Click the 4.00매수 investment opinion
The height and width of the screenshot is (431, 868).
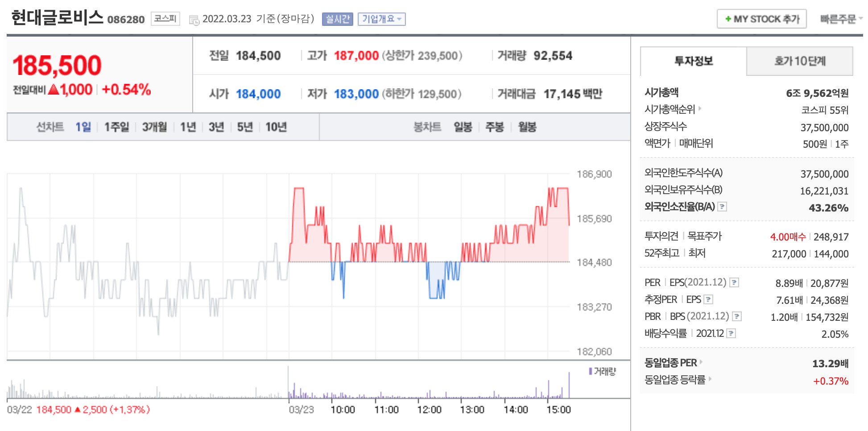pos(788,237)
